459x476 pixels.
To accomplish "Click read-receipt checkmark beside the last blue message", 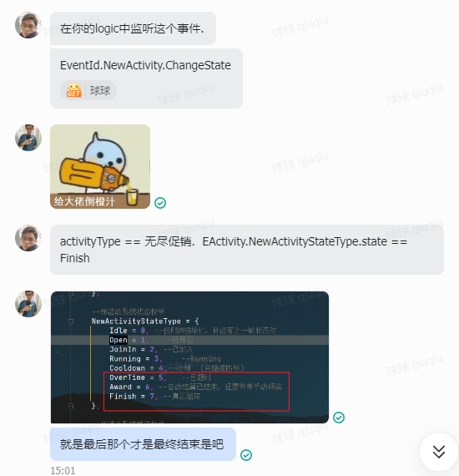I will [x=246, y=455].
